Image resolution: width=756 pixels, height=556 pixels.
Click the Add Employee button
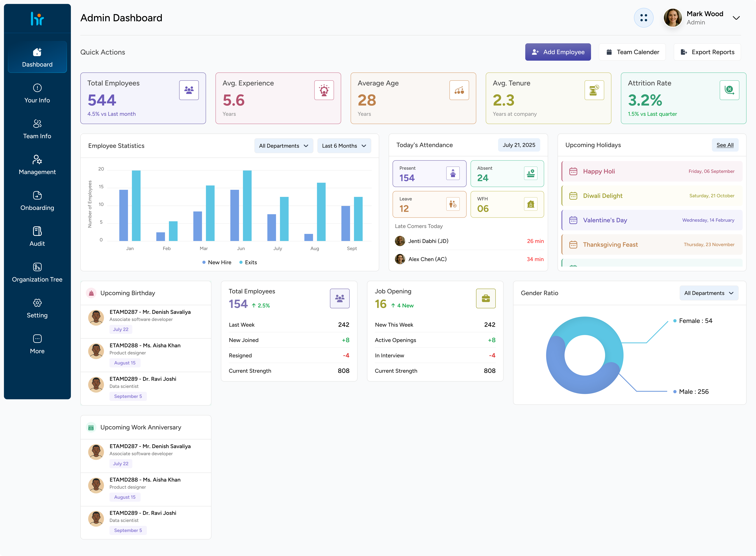coord(558,52)
